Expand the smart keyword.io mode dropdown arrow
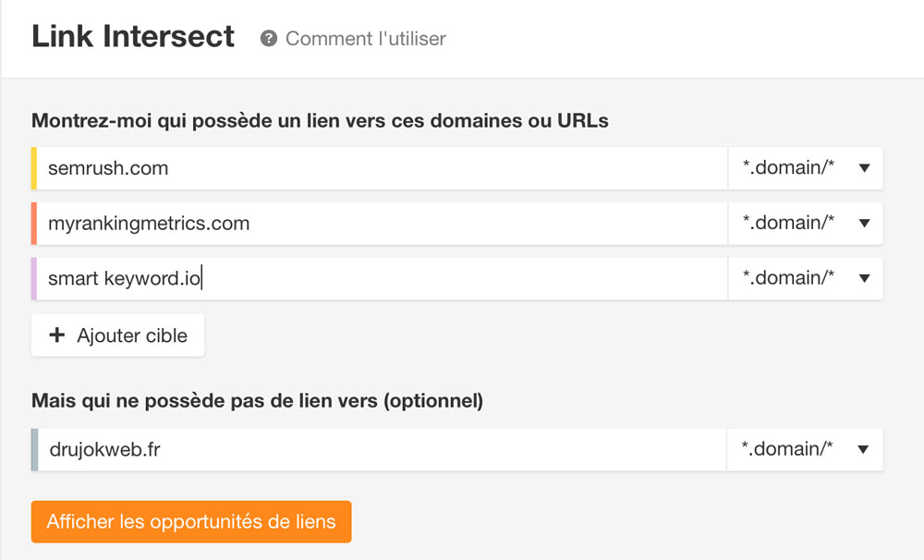924x560 pixels. [864, 278]
